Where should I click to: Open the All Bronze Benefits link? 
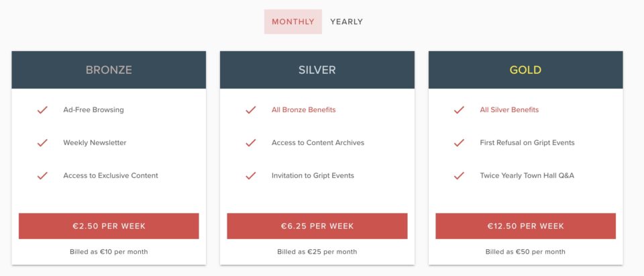[303, 109]
